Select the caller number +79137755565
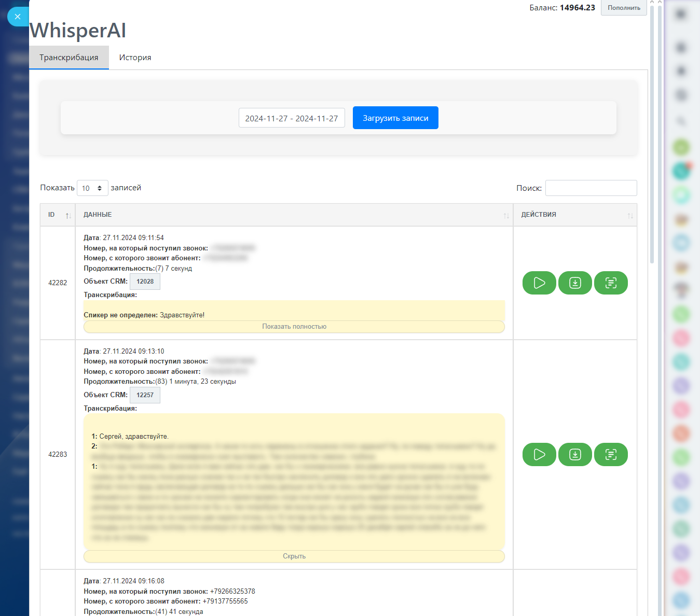The image size is (700, 616). 225,601
